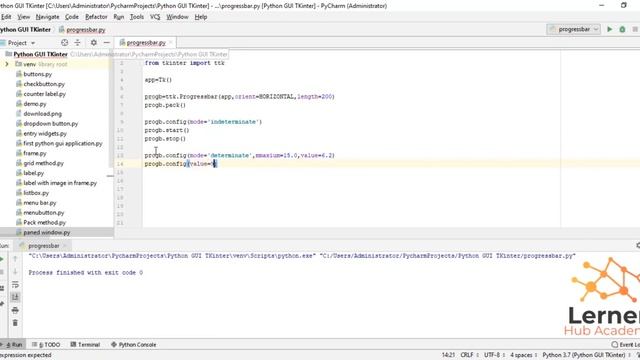Select Pack method.py in the project tree

click(x=44, y=222)
